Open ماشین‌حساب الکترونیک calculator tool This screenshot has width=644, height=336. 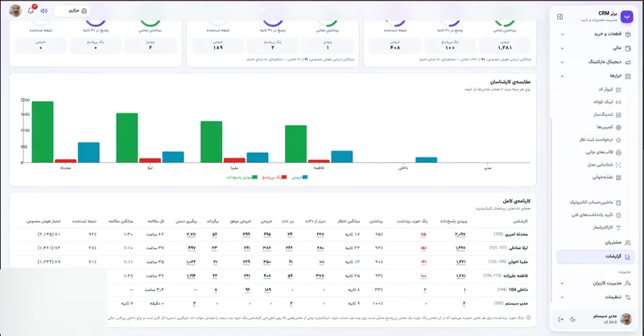[595, 203]
